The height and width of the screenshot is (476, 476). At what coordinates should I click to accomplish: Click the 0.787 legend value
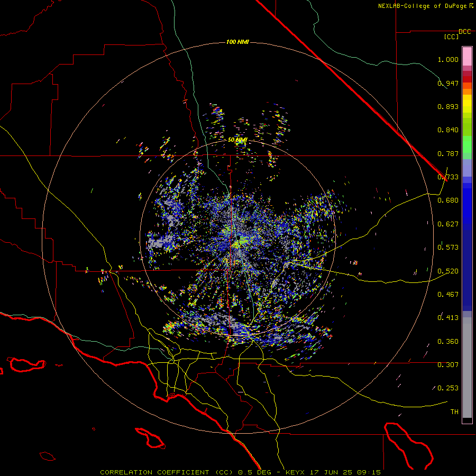448,153
